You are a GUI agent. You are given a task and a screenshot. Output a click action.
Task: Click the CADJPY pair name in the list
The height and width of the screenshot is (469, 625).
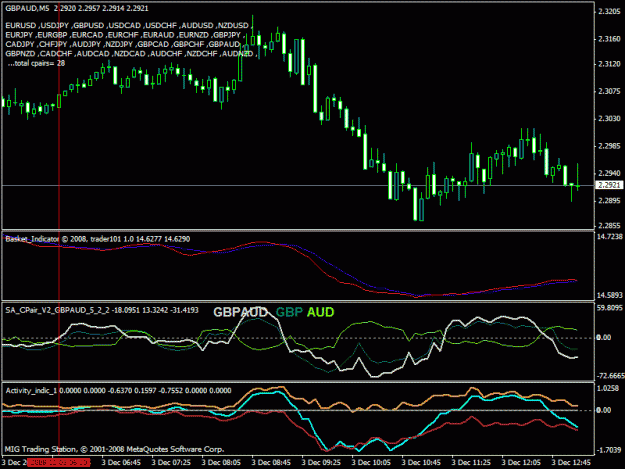tap(20, 44)
